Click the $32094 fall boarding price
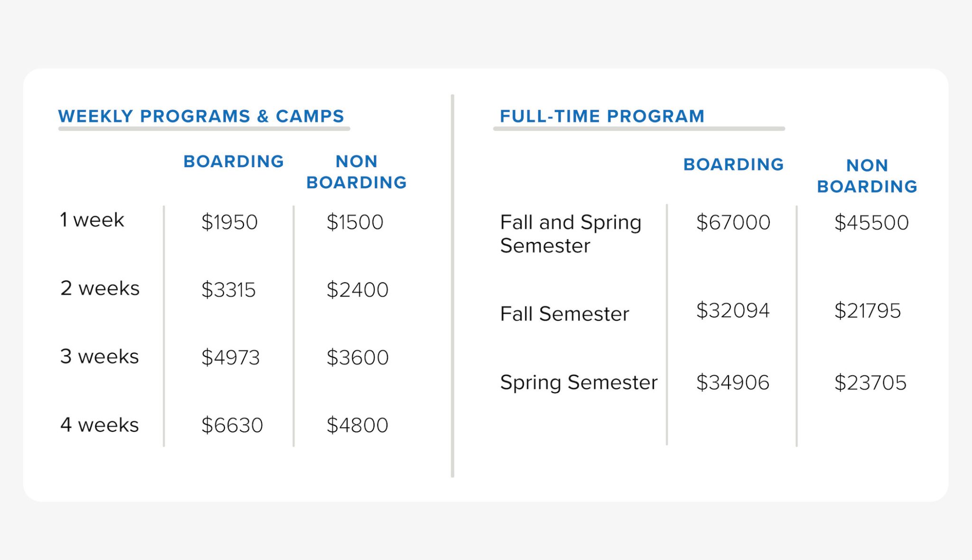Viewport: 972px width, 560px height. (x=733, y=311)
